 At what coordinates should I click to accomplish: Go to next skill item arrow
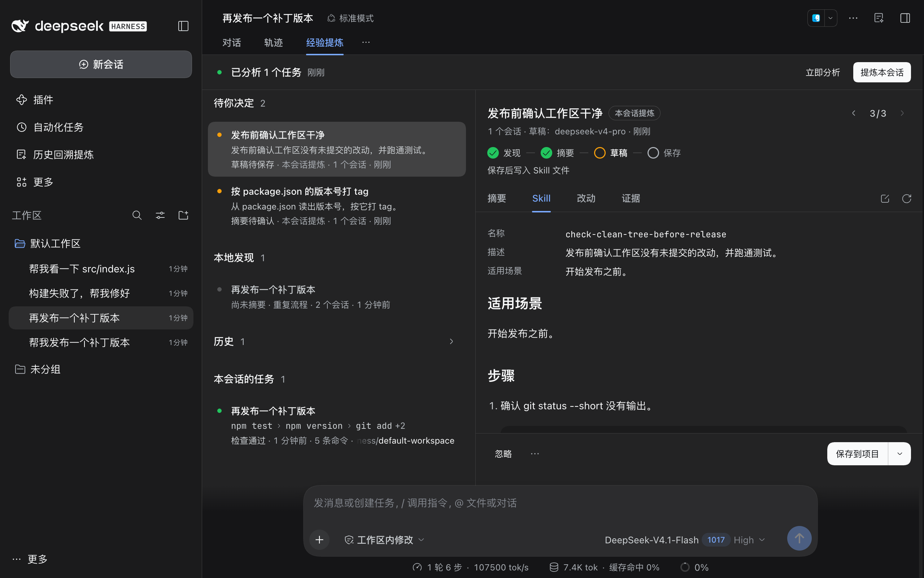click(x=902, y=113)
